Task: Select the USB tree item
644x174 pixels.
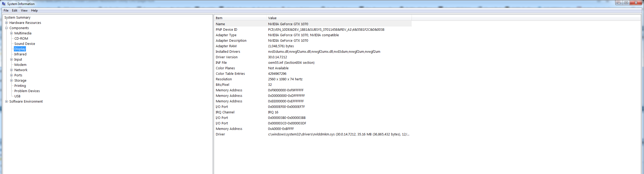Action: pos(17,96)
